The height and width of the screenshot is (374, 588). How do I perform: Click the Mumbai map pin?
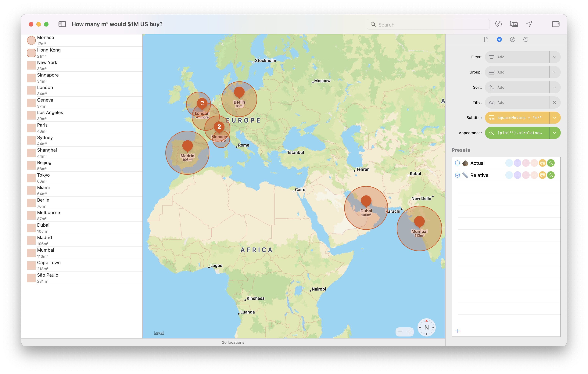pos(419,222)
